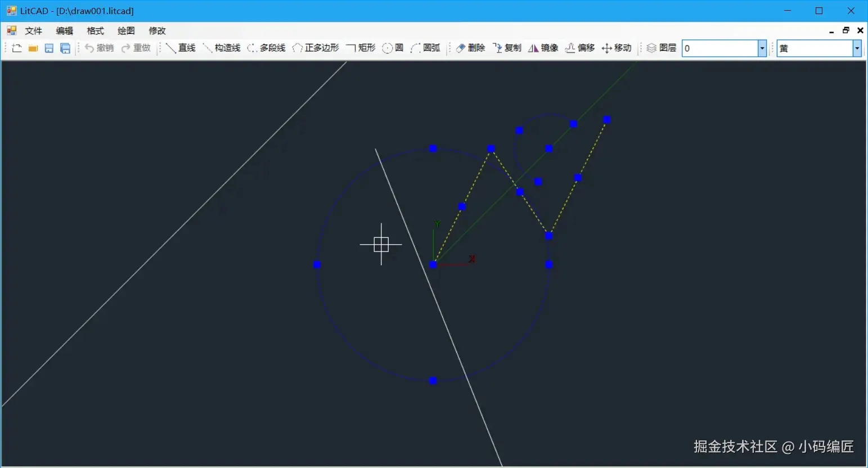The image size is (868, 468).
Task: Activate the 多段线 polyline tool
Action: tap(267, 48)
